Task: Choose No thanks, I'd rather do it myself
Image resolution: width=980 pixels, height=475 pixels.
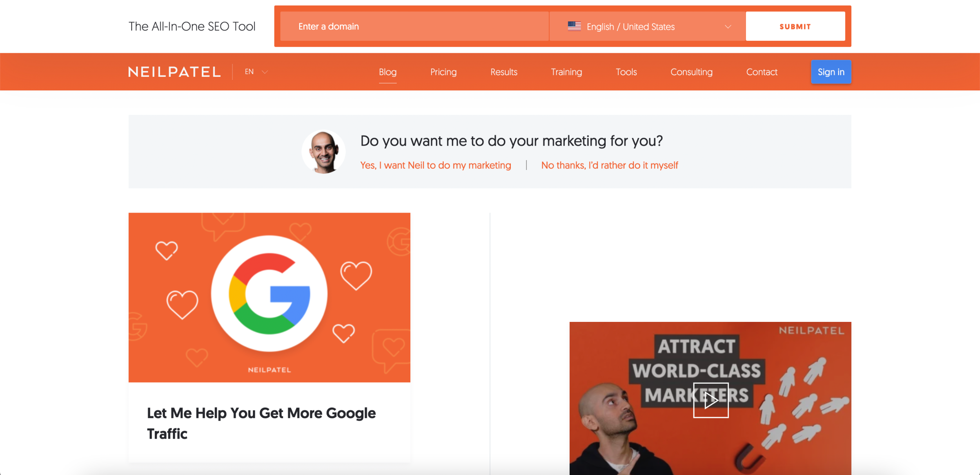Action: 610,165
